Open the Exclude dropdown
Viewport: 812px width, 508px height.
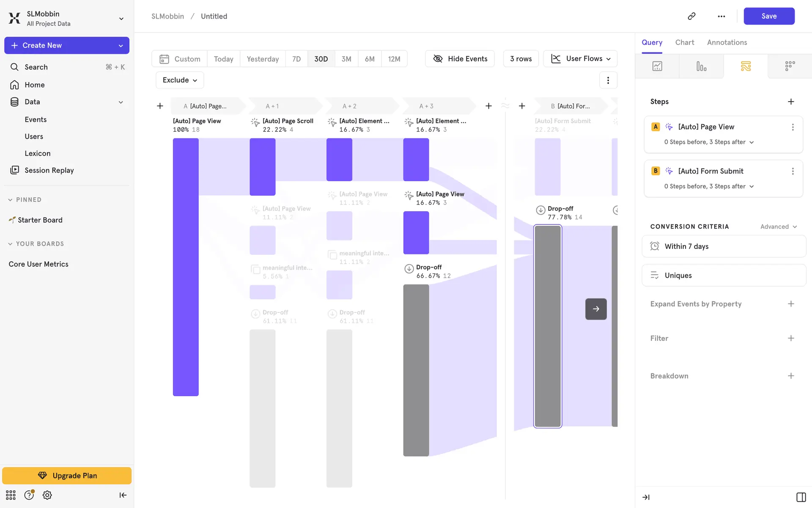(x=180, y=80)
